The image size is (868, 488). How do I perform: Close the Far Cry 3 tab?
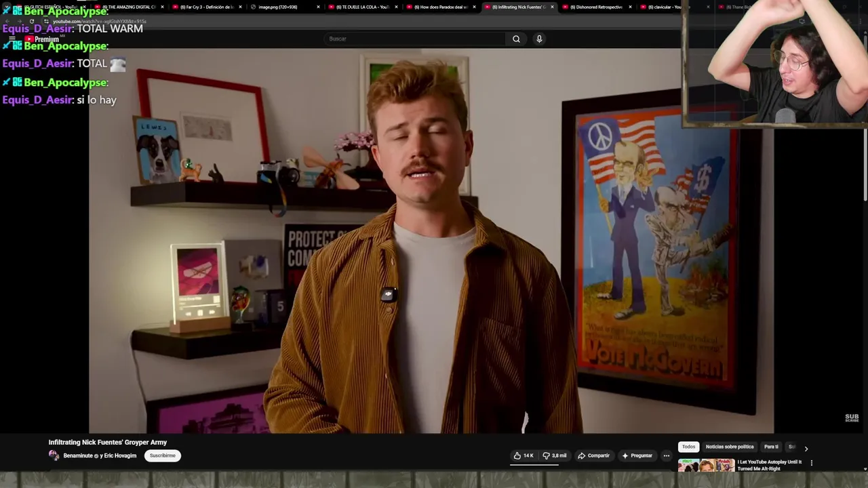[x=240, y=7]
